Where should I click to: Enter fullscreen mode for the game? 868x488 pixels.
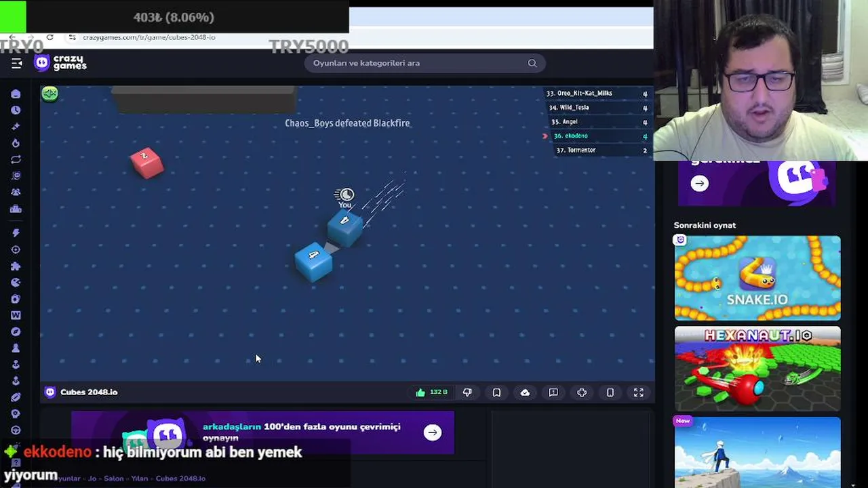[638, 392]
